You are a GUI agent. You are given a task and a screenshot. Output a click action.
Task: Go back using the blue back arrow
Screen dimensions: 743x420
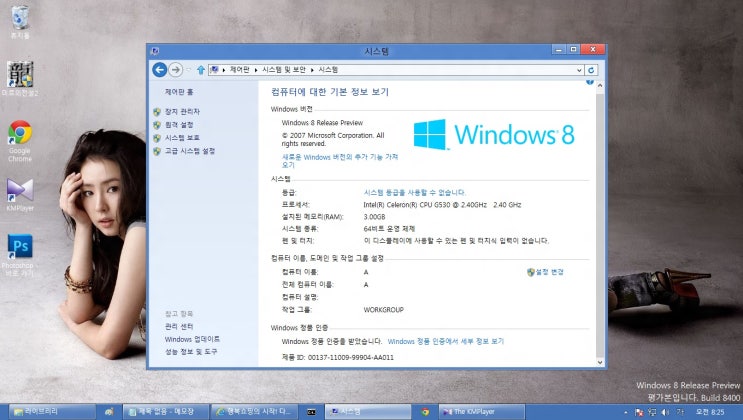[x=160, y=70]
